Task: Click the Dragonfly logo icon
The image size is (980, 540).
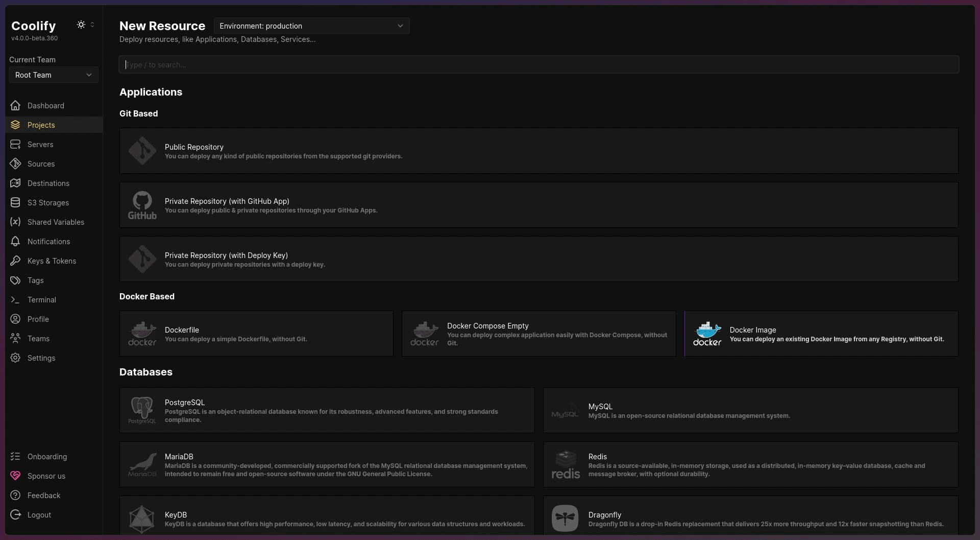Action: [x=565, y=518]
